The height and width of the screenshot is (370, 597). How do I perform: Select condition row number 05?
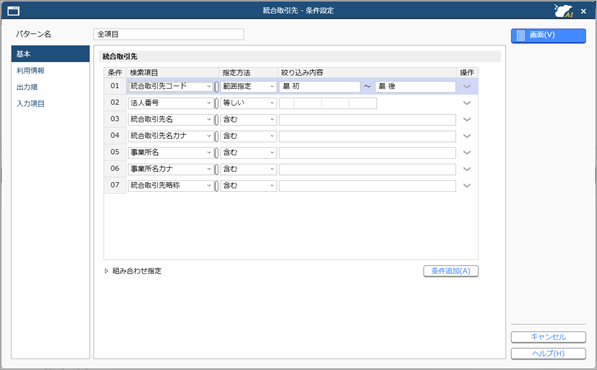click(x=115, y=152)
